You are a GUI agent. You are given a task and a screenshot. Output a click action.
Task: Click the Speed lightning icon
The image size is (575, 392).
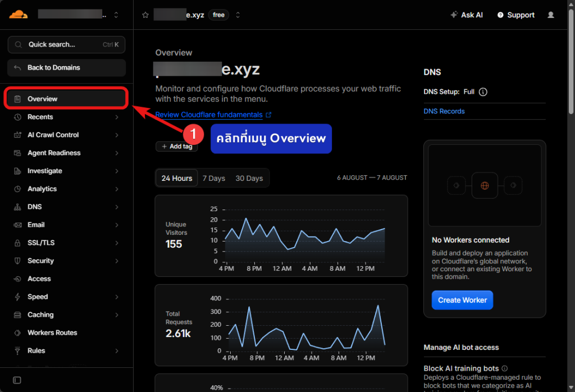17,297
